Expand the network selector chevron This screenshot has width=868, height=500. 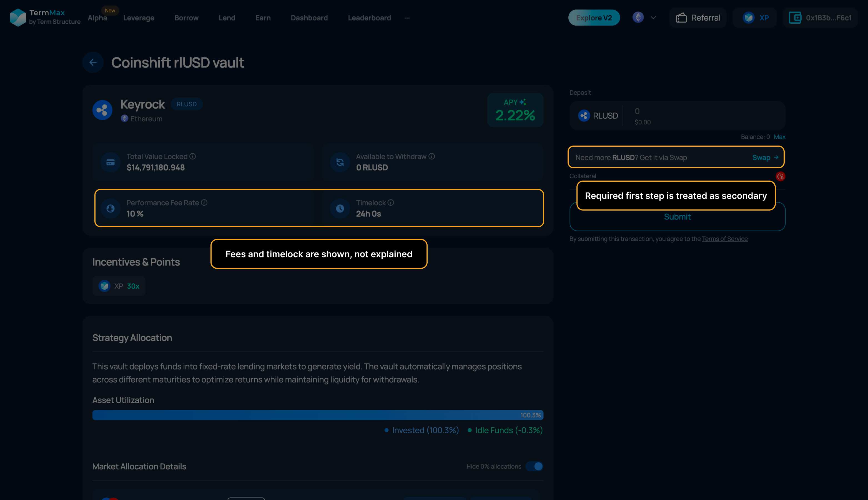pos(653,18)
